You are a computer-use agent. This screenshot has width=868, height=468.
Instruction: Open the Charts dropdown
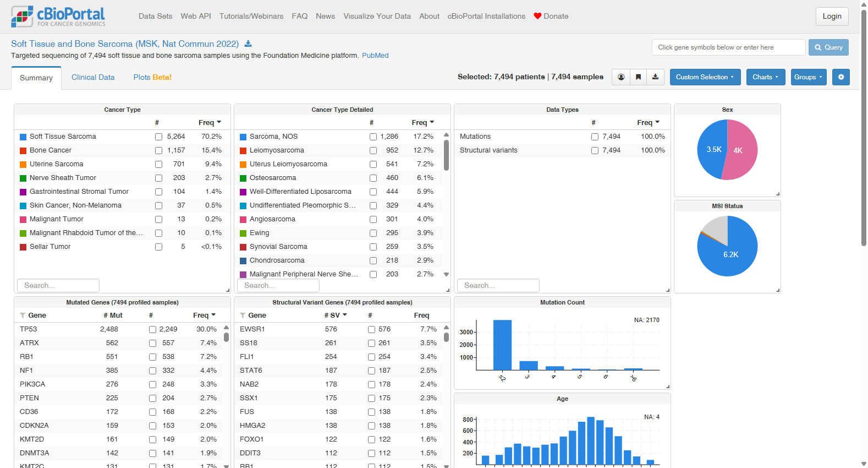766,77
